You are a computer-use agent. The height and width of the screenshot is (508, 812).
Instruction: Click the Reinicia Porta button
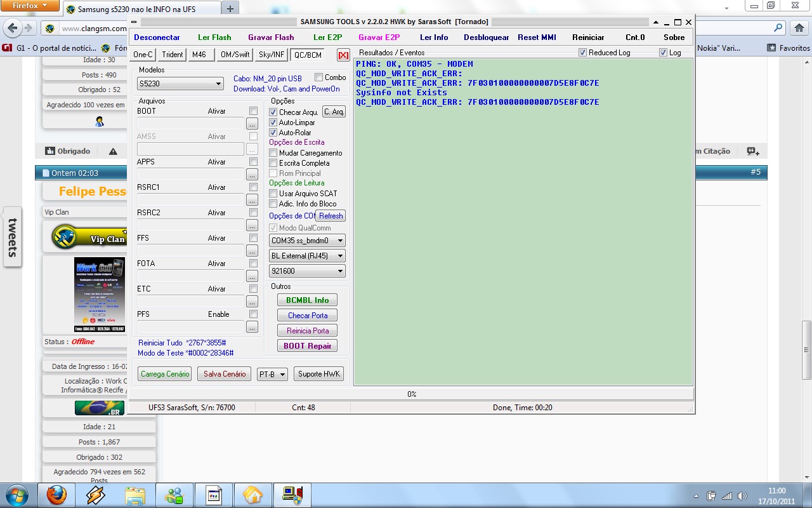coord(307,331)
